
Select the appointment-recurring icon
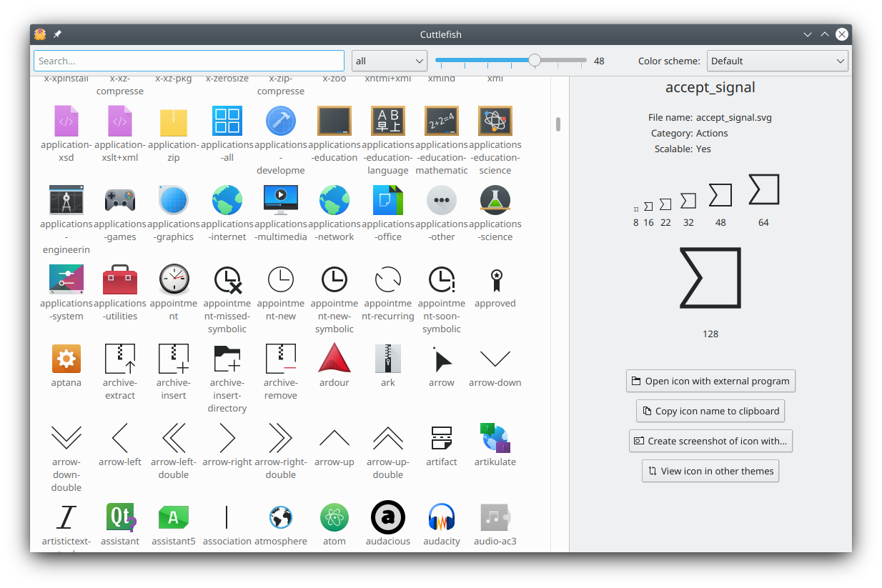coord(388,279)
